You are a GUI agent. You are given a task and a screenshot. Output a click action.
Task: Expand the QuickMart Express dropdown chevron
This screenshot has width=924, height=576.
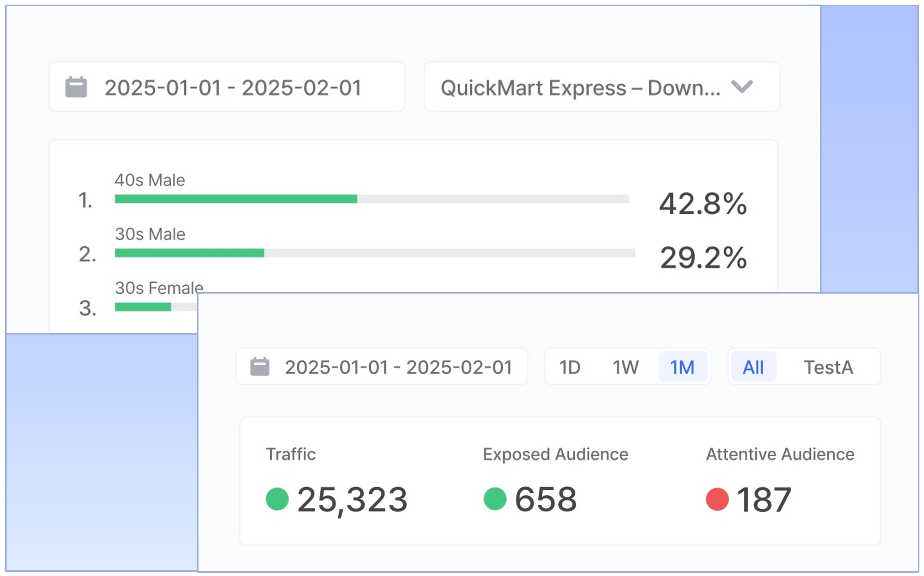click(x=742, y=87)
